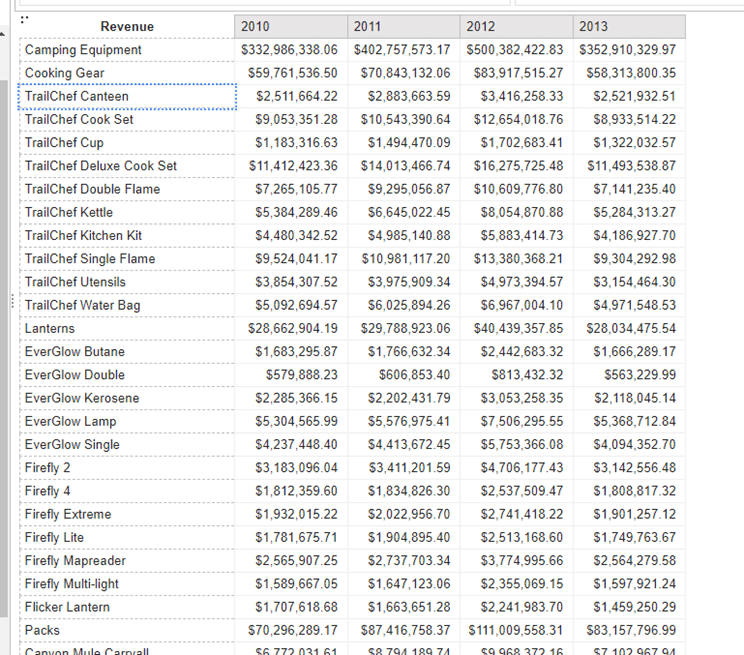
Task: Click TrailChef Kitchen Kit 2011 value $4,985,140.88
Action: pos(409,236)
